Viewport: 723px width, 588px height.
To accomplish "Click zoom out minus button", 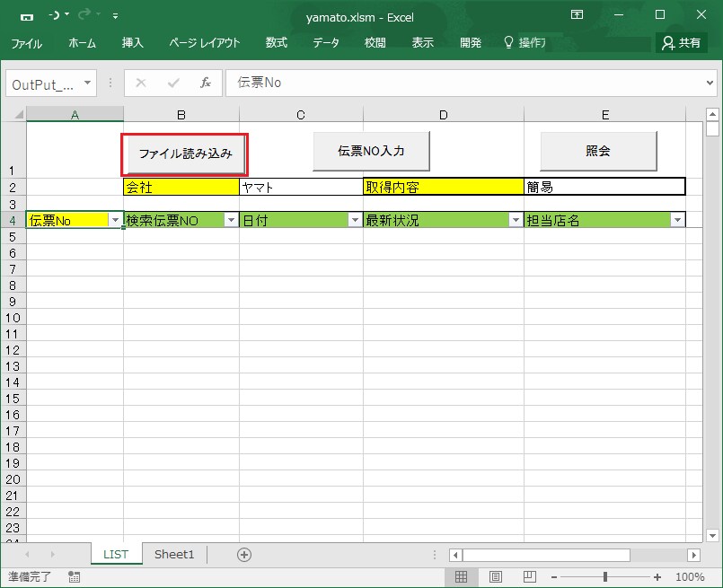I will coord(554,577).
